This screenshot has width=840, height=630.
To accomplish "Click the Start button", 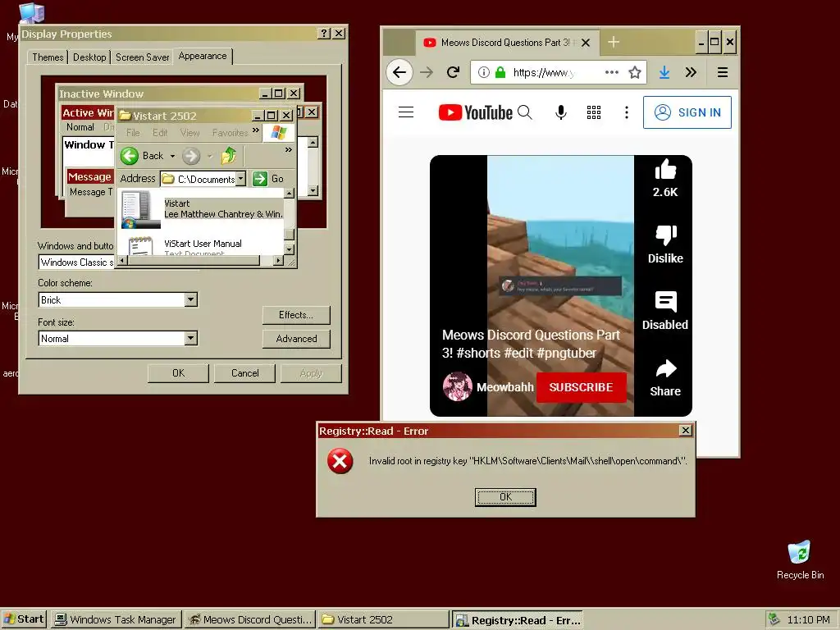I will click(x=24, y=619).
